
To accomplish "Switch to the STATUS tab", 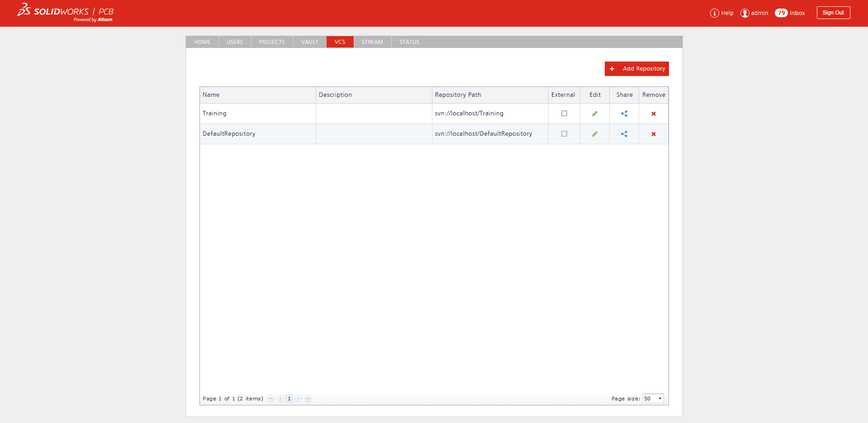I will 409,42.
